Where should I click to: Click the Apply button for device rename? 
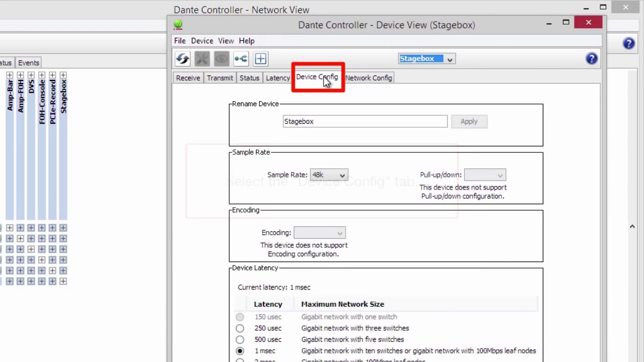tap(469, 121)
